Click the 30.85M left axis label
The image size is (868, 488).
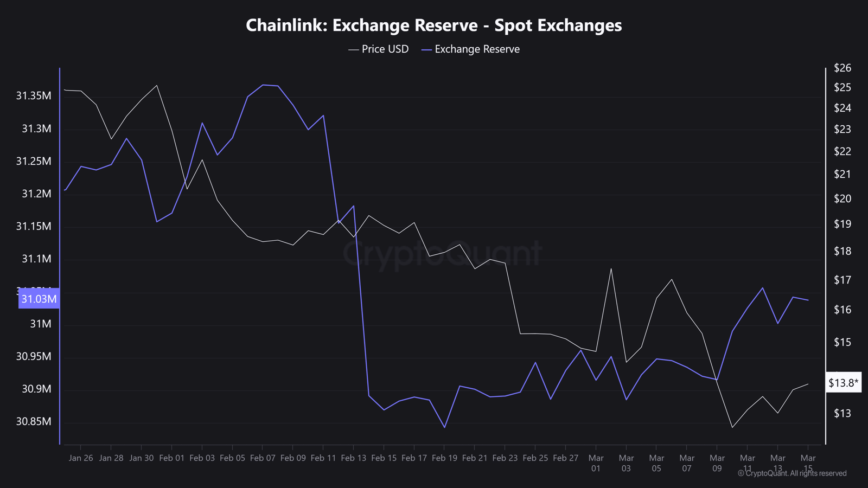coord(34,421)
